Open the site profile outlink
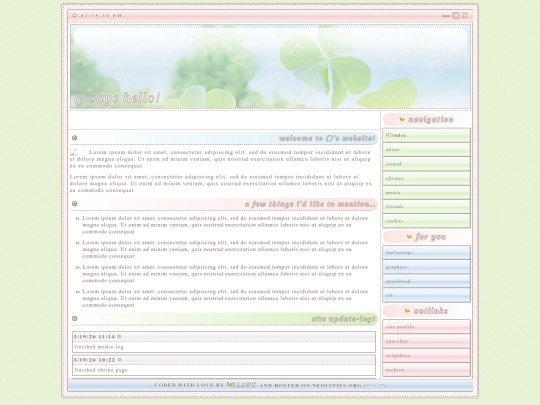This screenshot has height=405, width=540. pyautogui.click(x=426, y=327)
